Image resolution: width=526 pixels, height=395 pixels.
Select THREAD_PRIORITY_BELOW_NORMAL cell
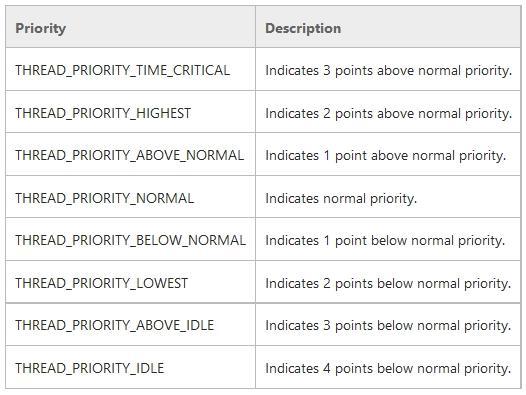point(130,240)
